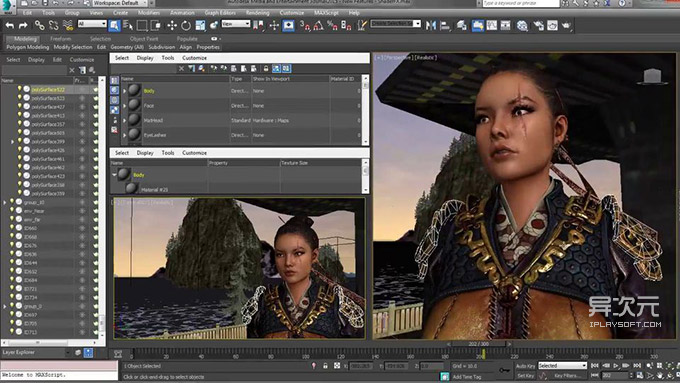
Task: Expand polySurface399 tree node
Action: tap(12, 142)
